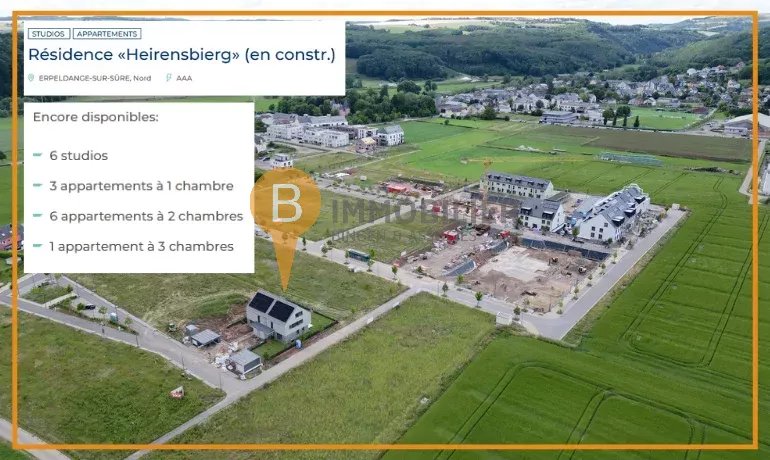770x460 pixels.
Task: Open the Résidence «Heirensbierg» title
Action: (182, 54)
